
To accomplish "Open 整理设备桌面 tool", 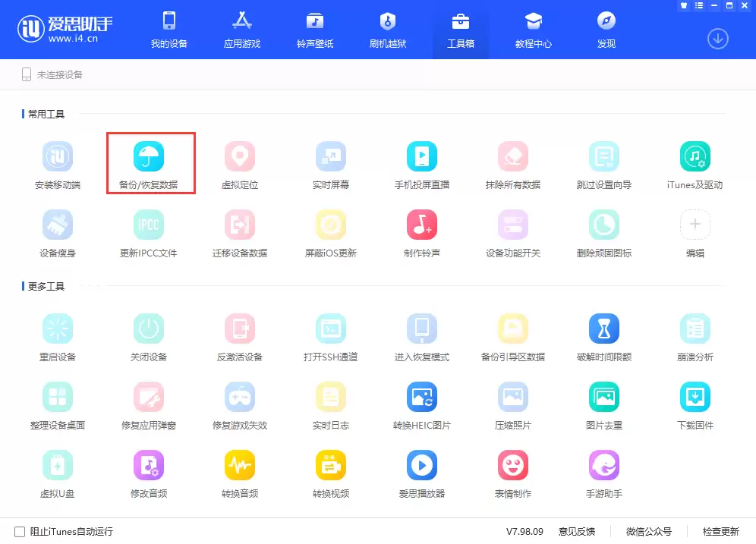I will click(58, 406).
